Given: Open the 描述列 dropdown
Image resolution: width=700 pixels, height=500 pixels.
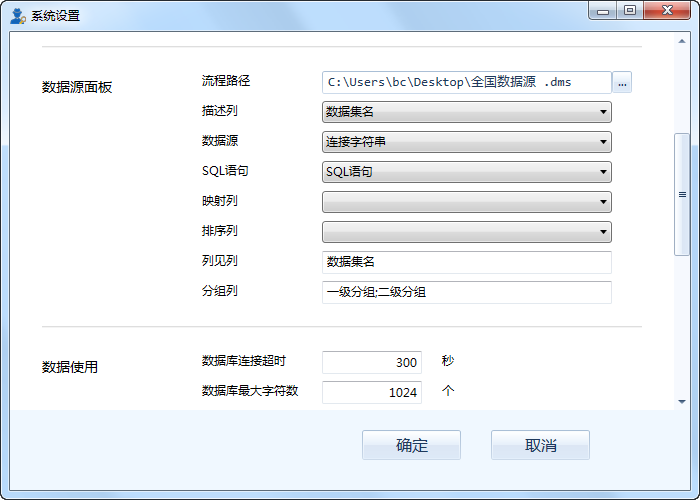Looking at the screenshot, I should pyautogui.click(x=467, y=112).
